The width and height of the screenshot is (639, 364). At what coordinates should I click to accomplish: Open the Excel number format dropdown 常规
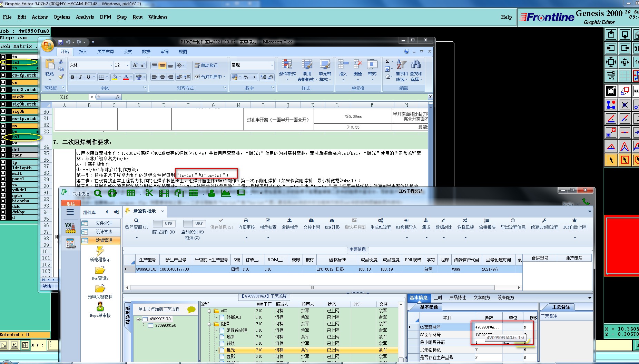pos(272,65)
